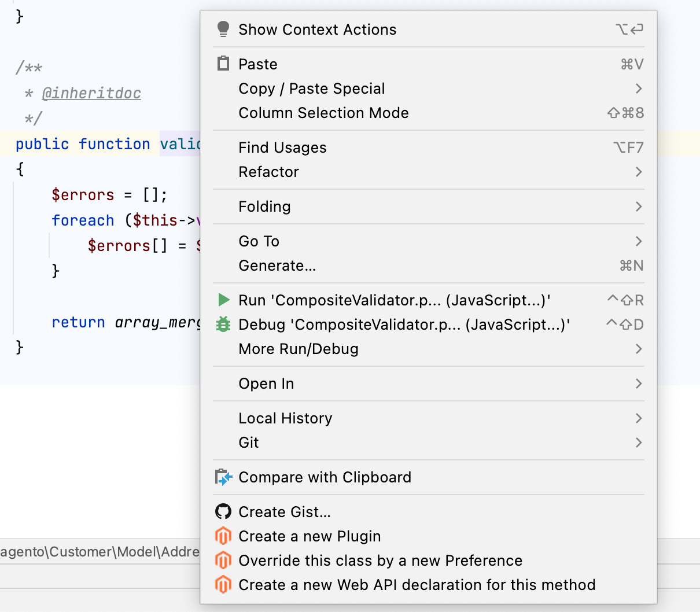The width and height of the screenshot is (700, 612).
Task: Expand the Refactor submenu
Action: click(268, 172)
